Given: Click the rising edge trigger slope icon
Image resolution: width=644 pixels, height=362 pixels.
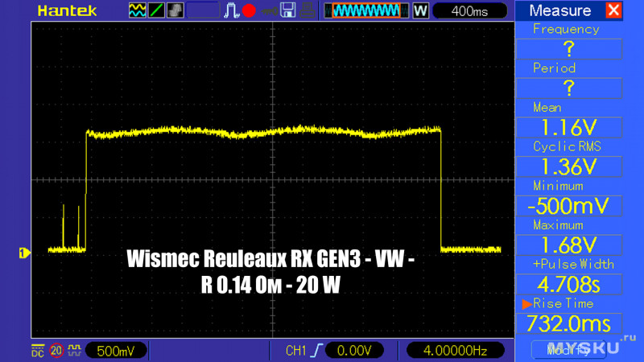Looking at the screenshot, I should 316,351.
